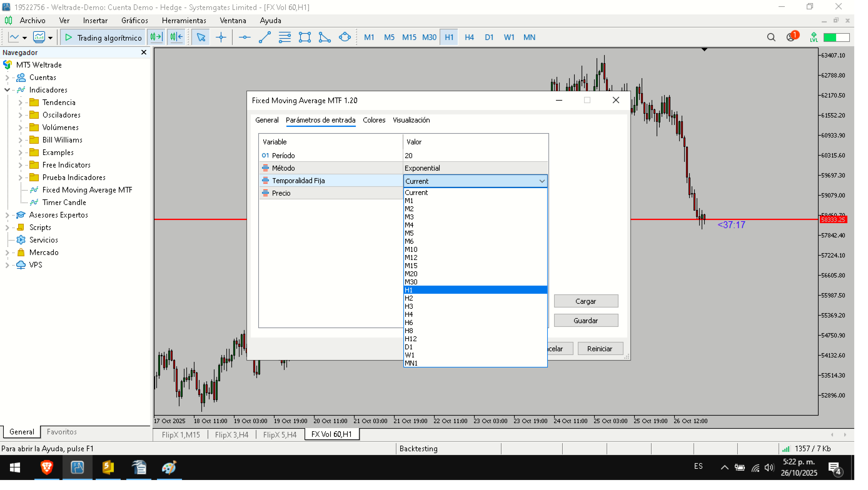Click the Asesores Expertos graduation cap icon
The width and height of the screenshot is (868, 490).
click(x=21, y=215)
